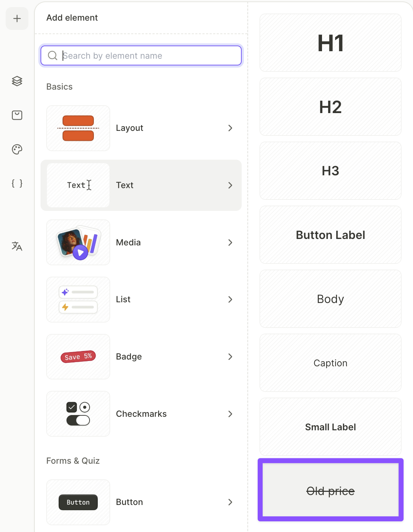Open the color palette theme icon

(17, 149)
